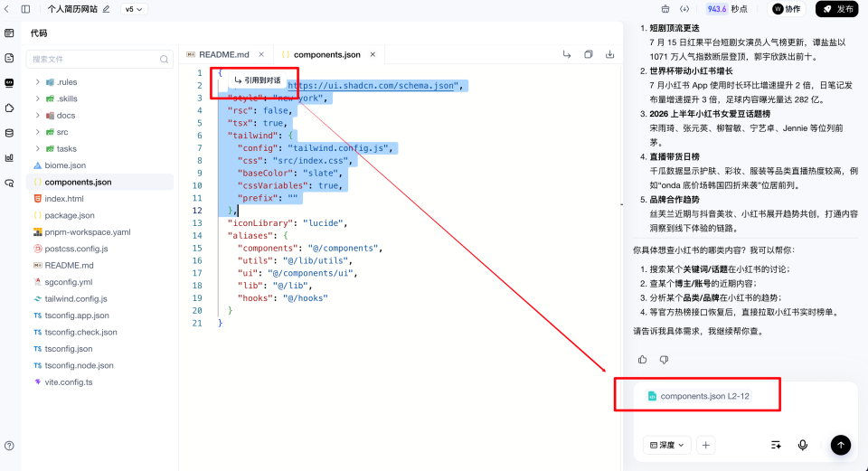Open the document icon in left rail
This screenshot has width=868, height=471.
coord(9,58)
